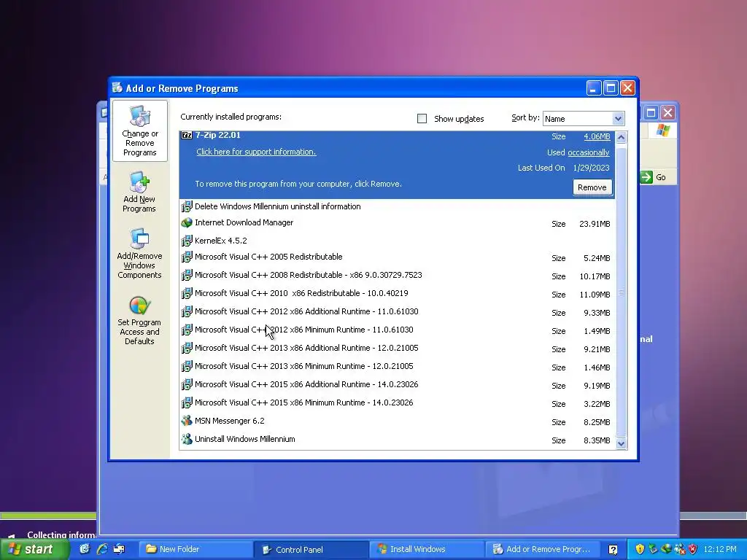Click Visual C++ 2013 Minimum Runtime icon
Viewport: 747px width, 560px height.
(187, 366)
